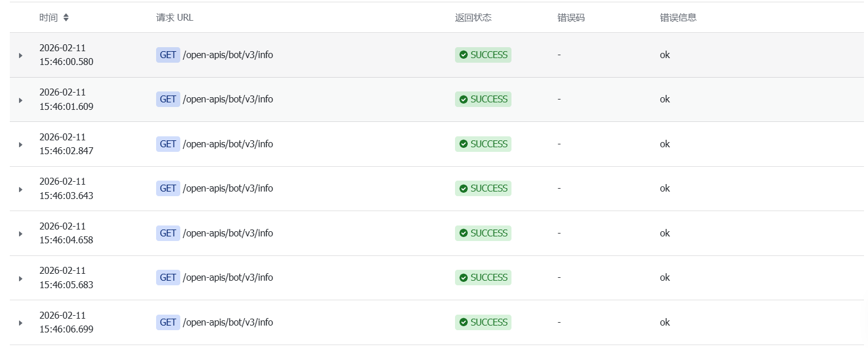Screen dimensions: 868x348
Task: Expand the 15:46:02.847 log row
Action: [21, 144]
